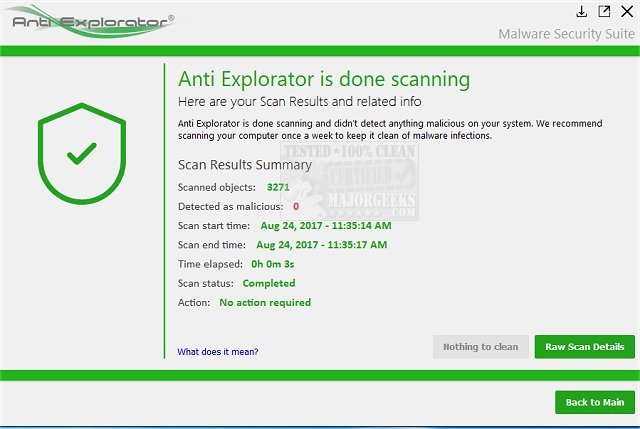This screenshot has width=640, height=429.
Task: Click scan start time 11:35:14 AM value
Action: tap(326, 226)
